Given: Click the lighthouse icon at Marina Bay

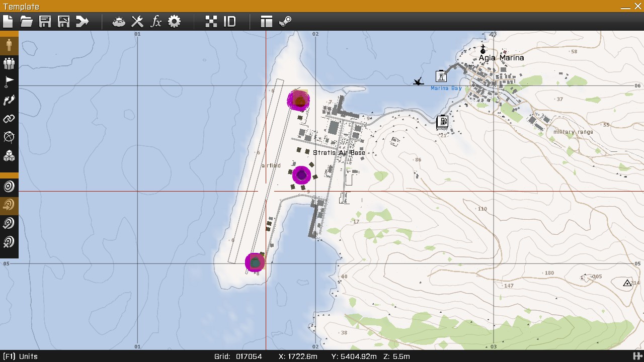Looking at the screenshot, I should [441, 76].
